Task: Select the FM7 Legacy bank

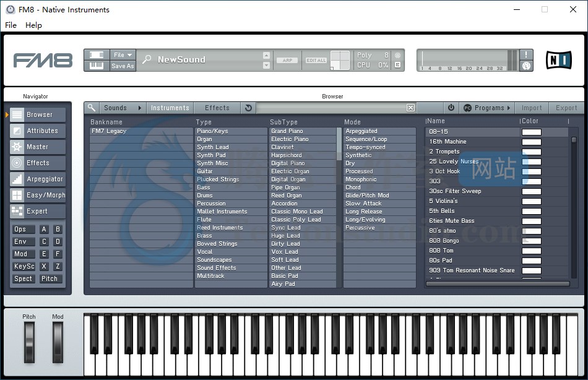Action: tap(141, 131)
